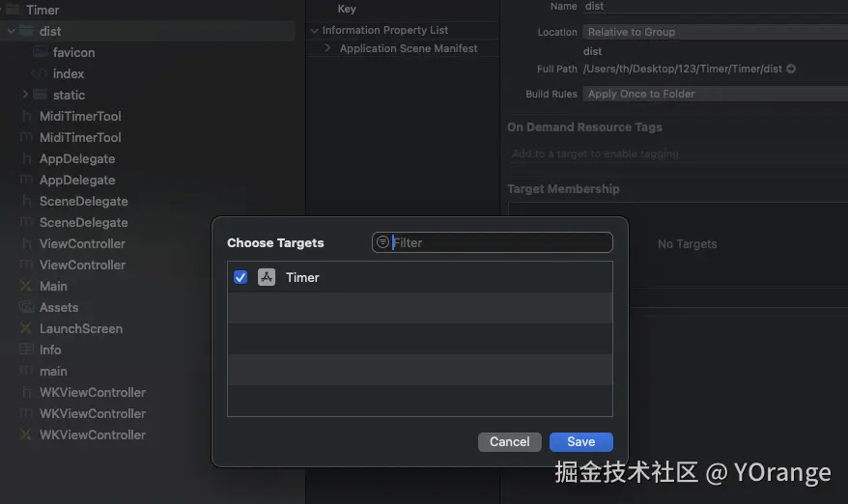Click the Key column header
The image size is (848, 504).
347,9
